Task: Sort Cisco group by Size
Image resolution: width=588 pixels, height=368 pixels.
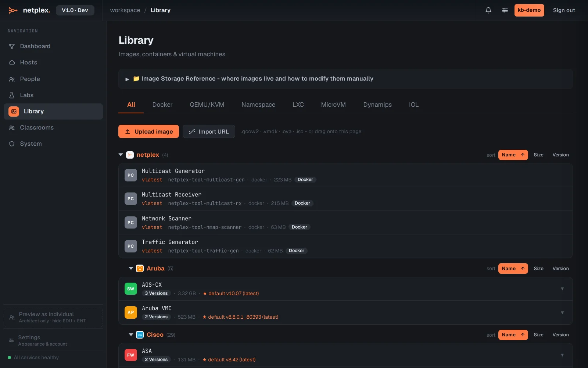Action: pos(538,335)
